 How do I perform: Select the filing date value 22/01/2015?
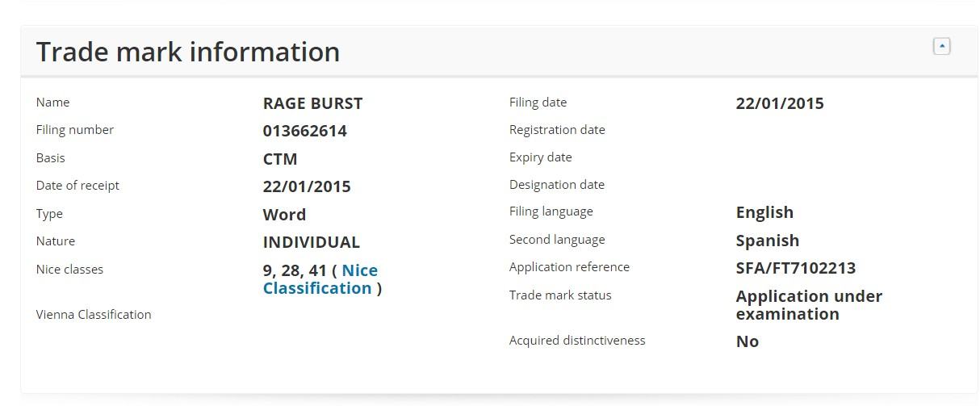click(780, 103)
